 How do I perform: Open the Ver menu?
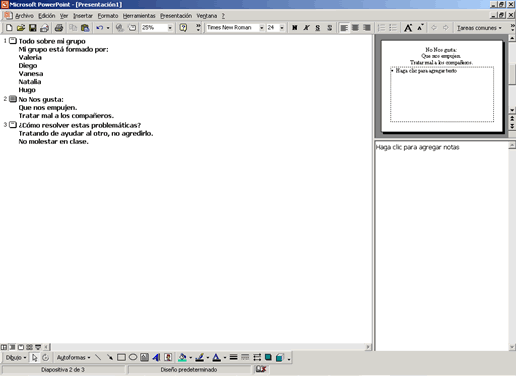pos(64,16)
